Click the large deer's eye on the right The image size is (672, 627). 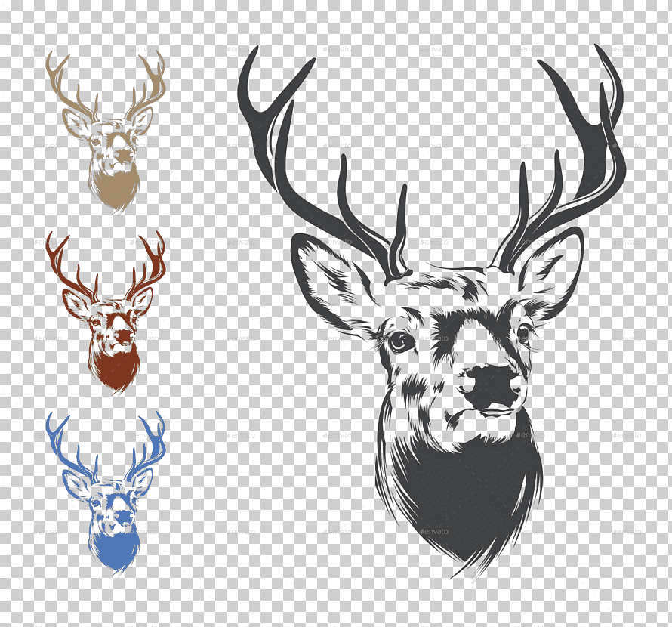click(523, 333)
